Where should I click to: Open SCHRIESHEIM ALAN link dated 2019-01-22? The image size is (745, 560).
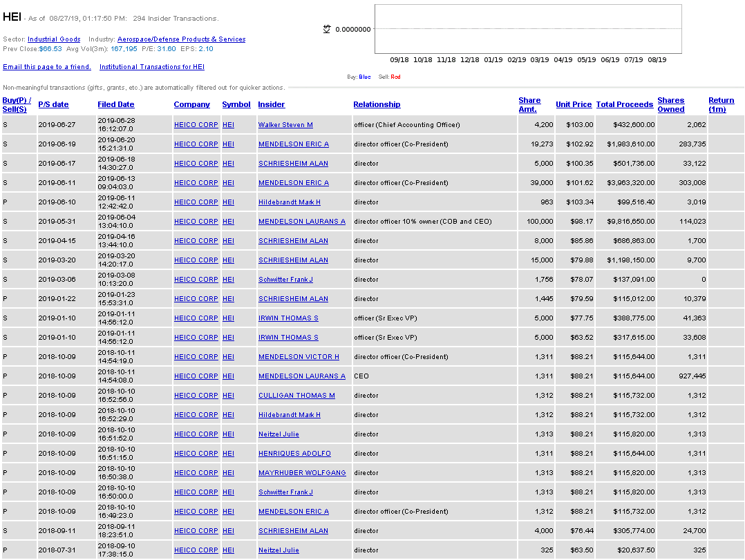pos(293,299)
